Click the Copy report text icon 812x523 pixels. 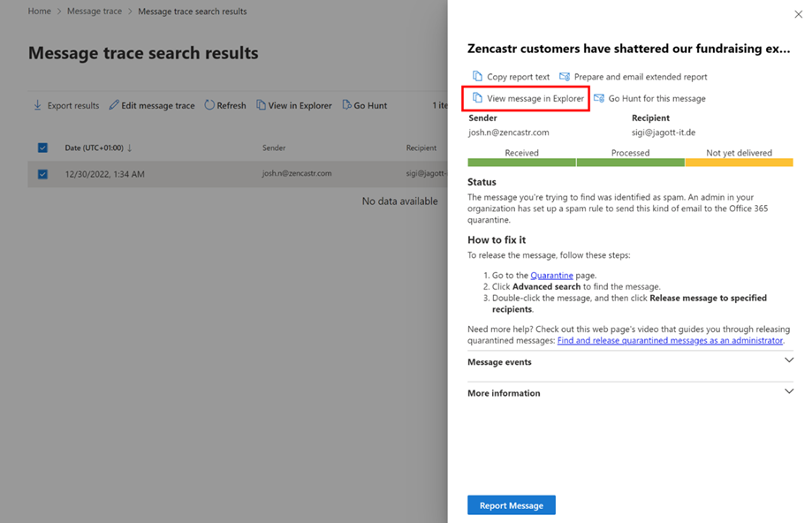click(x=477, y=76)
